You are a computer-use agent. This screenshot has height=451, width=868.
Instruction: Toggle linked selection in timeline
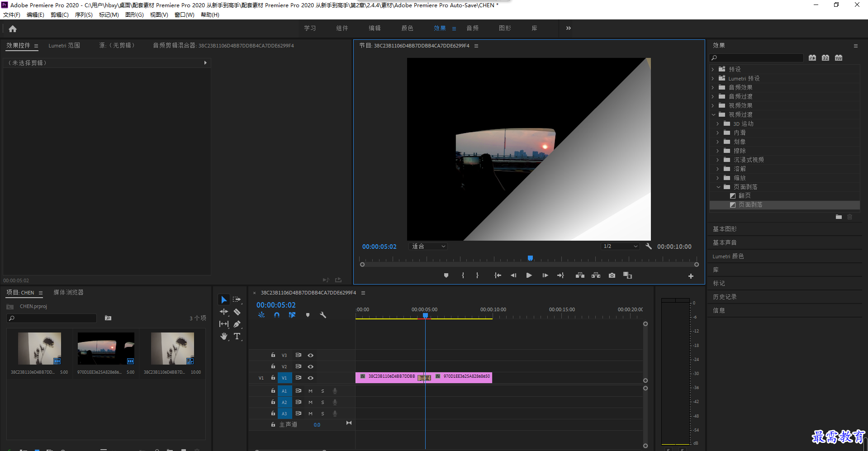(x=292, y=315)
